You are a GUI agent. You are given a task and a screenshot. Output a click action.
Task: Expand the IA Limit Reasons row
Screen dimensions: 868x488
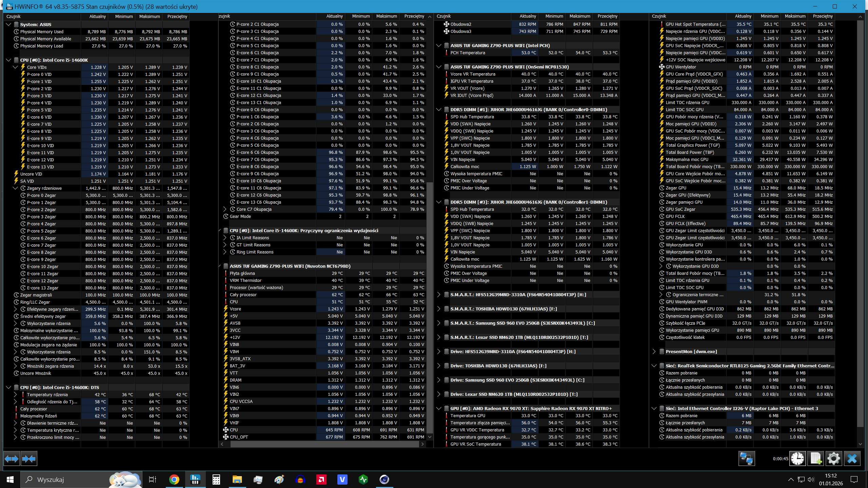point(225,238)
